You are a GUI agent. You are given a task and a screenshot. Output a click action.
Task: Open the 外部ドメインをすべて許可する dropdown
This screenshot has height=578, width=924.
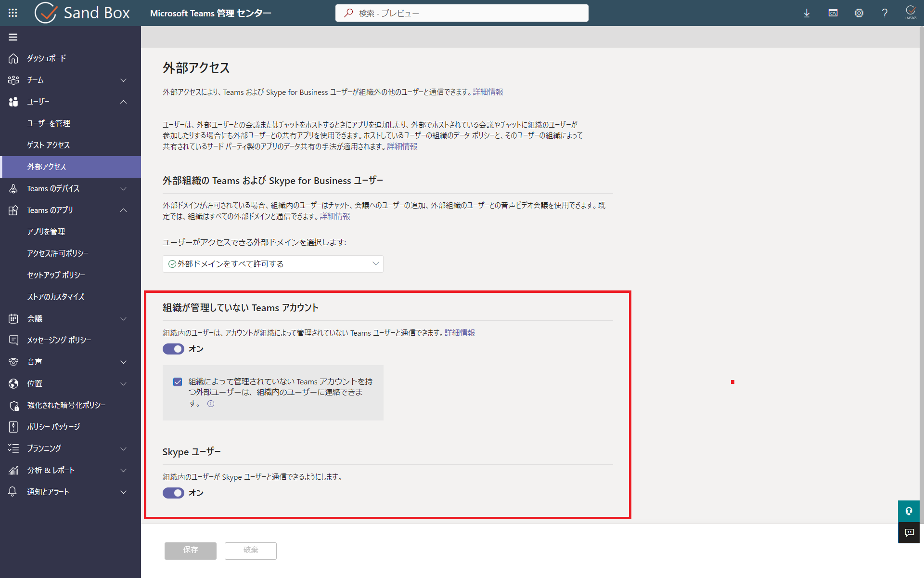pyautogui.click(x=273, y=264)
